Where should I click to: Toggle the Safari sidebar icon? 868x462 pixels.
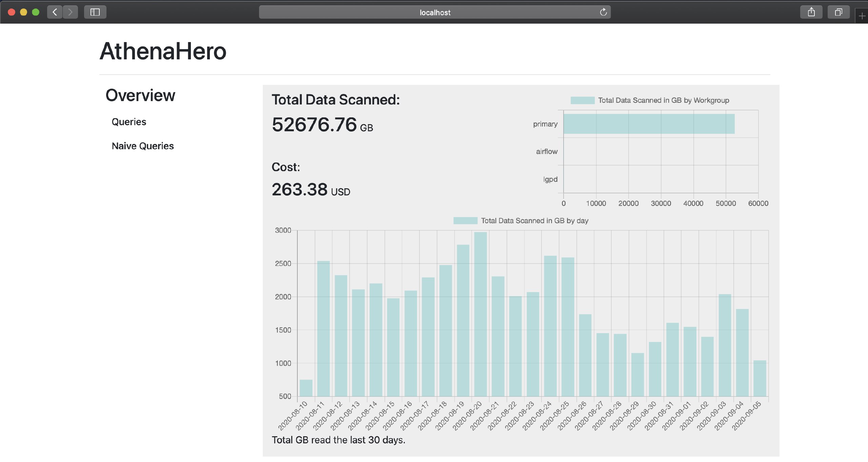[x=95, y=12]
